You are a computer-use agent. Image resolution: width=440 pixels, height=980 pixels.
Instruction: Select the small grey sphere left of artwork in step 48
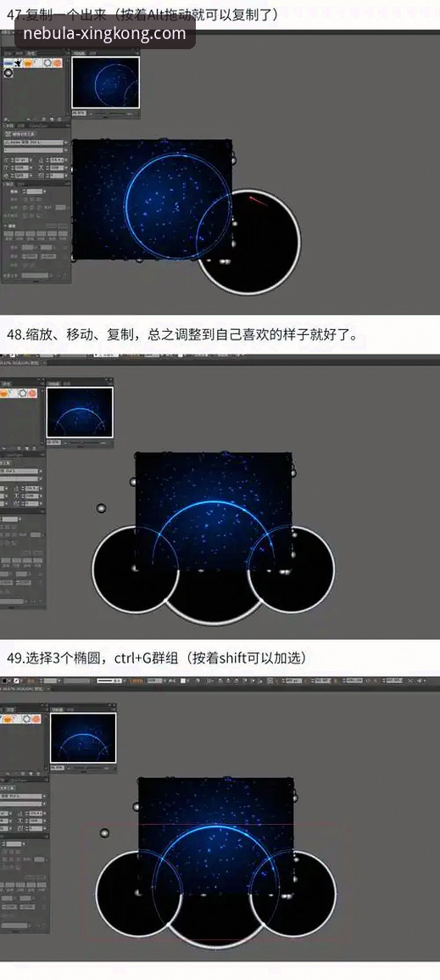[x=101, y=508]
